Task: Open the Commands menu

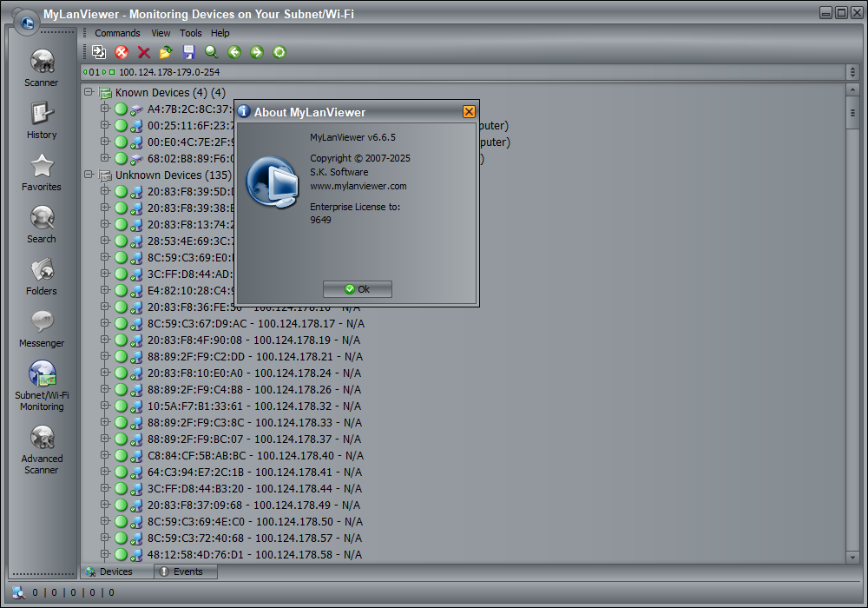Action: pyautogui.click(x=117, y=33)
